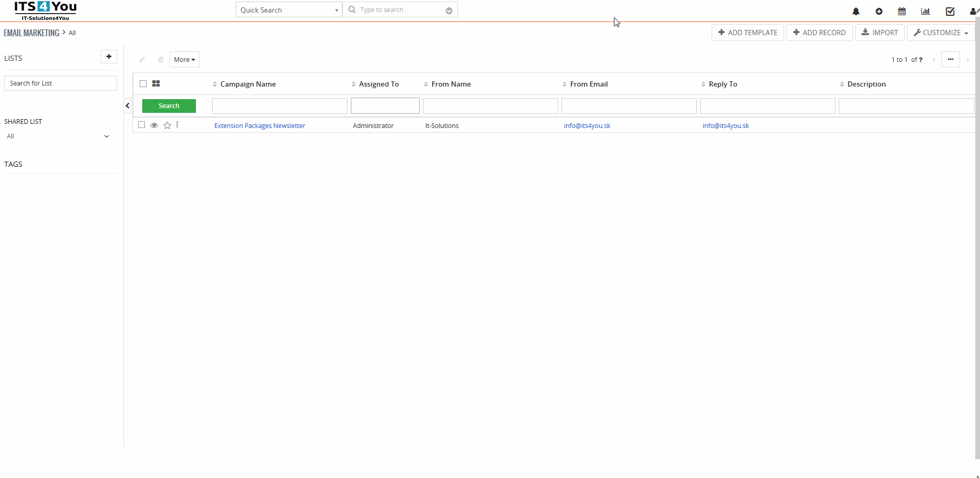This screenshot has height=478, width=980.
Task: Open the Quick Search dropdown
Action: tap(289, 10)
